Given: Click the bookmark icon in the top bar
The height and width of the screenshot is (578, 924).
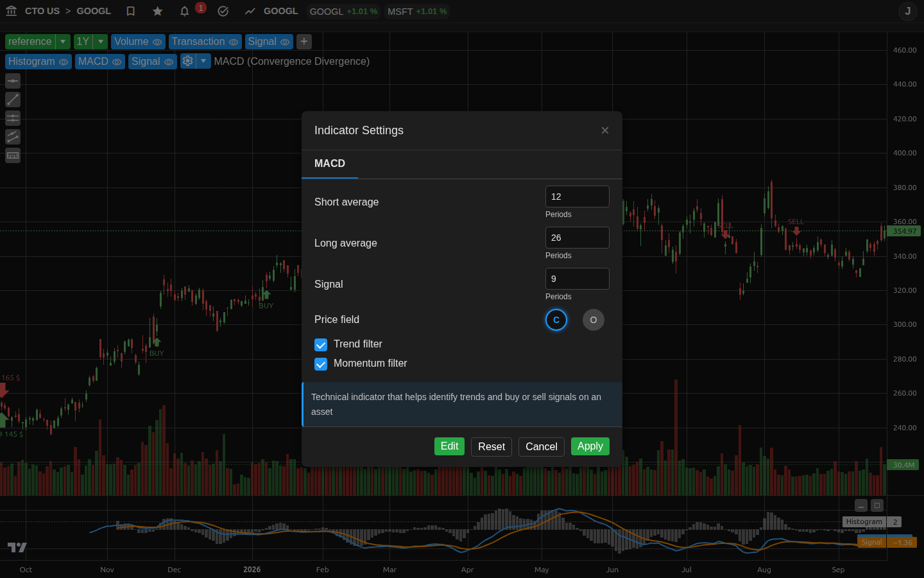Looking at the screenshot, I should 131,11.
